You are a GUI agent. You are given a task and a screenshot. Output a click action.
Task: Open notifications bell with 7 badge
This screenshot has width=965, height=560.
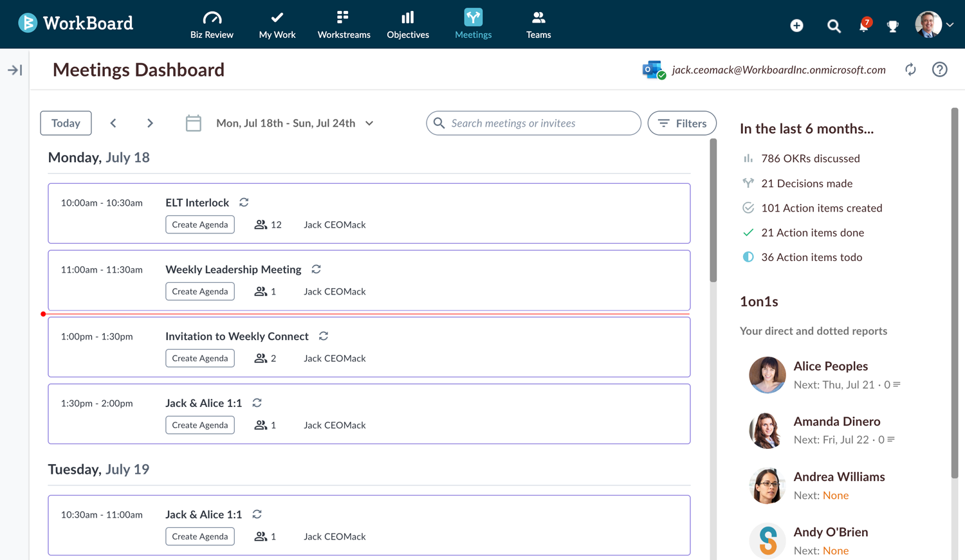864,25
